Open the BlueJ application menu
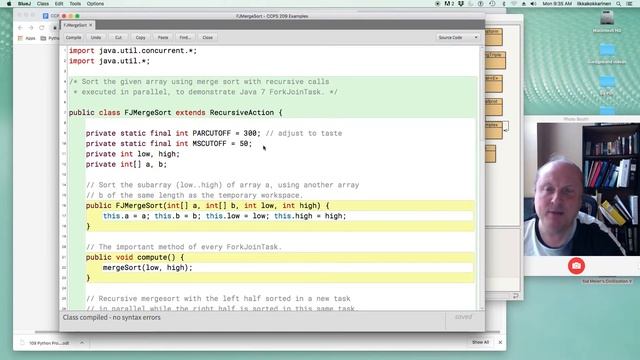The height and width of the screenshot is (360, 640). (x=24, y=4)
